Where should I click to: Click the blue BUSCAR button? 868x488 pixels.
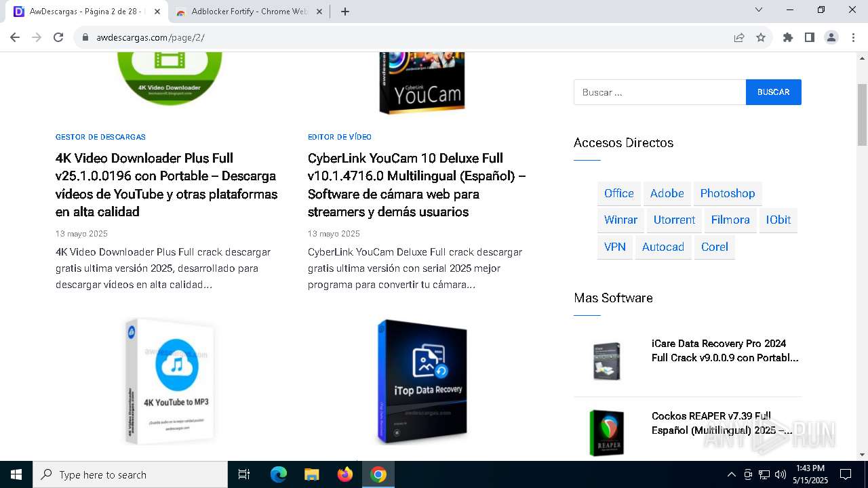pyautogui.click(x=774, y=92)
